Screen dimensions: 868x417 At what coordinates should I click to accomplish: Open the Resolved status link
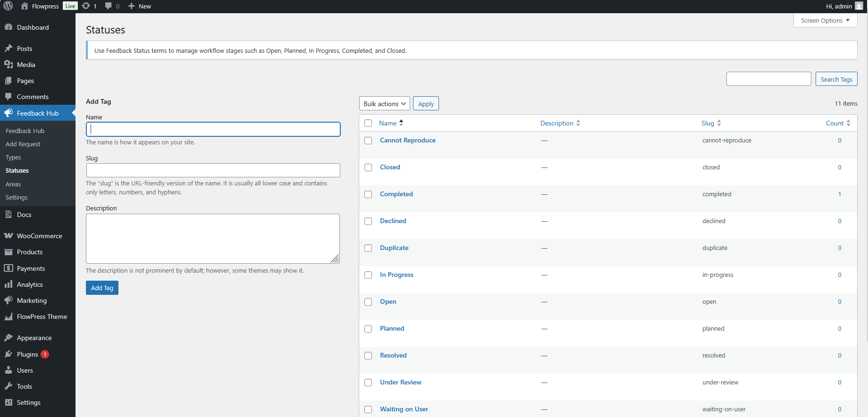click(x=393, y=355)
